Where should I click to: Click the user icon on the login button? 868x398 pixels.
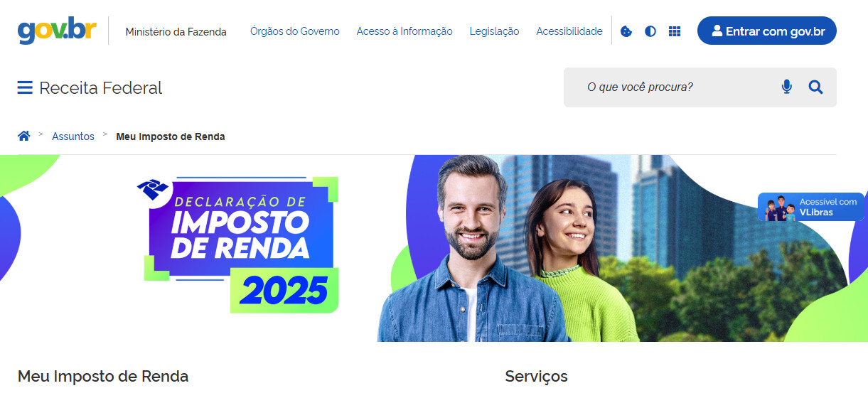tap(717, 31)
